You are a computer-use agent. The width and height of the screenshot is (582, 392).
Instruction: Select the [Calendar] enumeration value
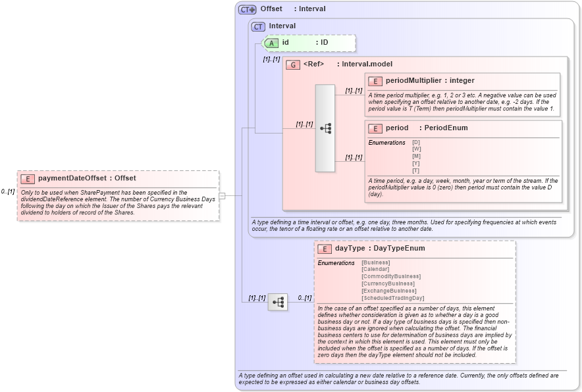[x=375, y=269]
